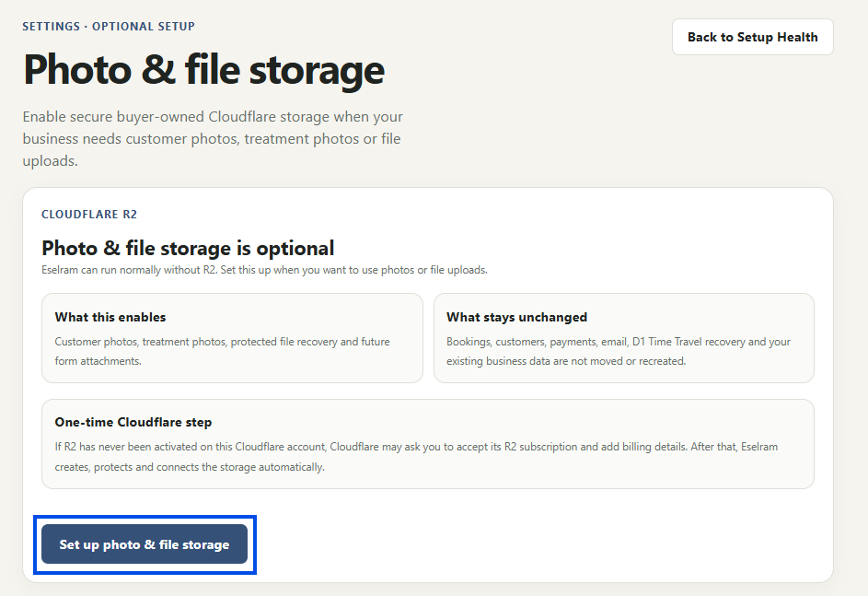Click the description starting Customer photos, treatment photos
This screenshot has width=868, height=596.
[222, 351]
